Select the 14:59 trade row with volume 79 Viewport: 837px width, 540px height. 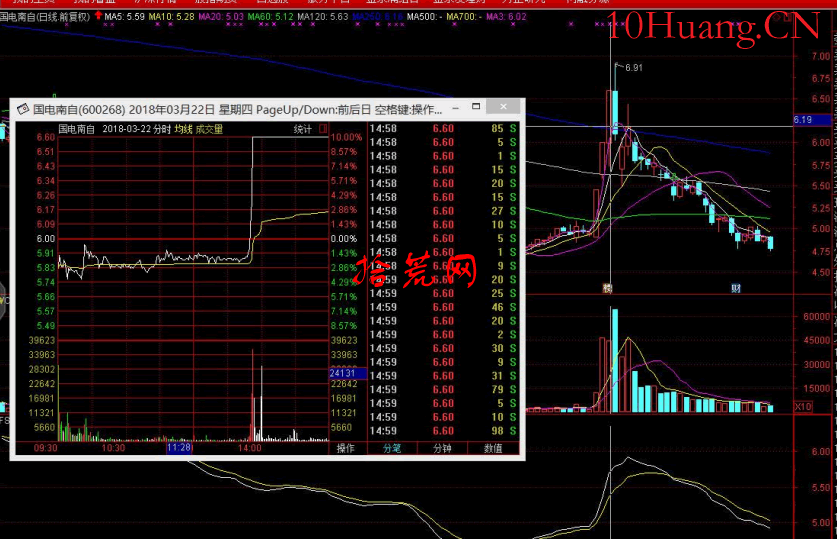(x=443, y=390)
